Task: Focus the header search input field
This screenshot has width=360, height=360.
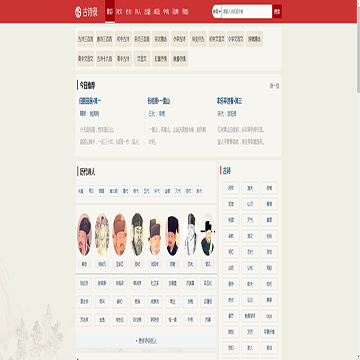Action: [247, 12]
